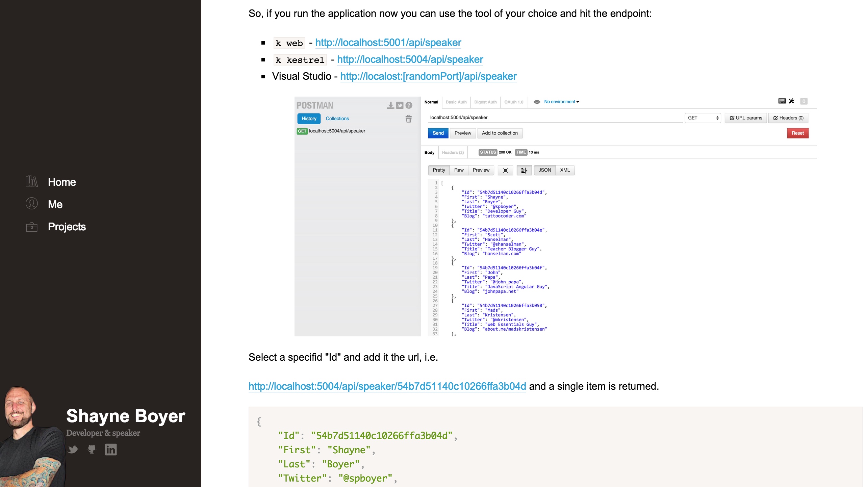Image resolution: width=868 pixels, height=487 pixels.
Task: Open the localhost:5001/api/speaker link
Action: [x=388, y=43]
